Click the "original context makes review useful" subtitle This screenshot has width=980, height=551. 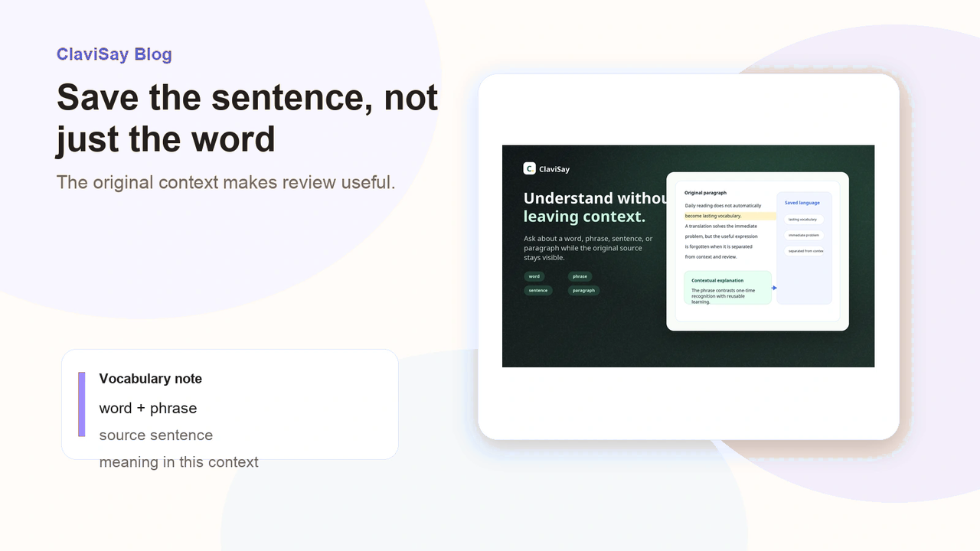click(x=226, y=182)
